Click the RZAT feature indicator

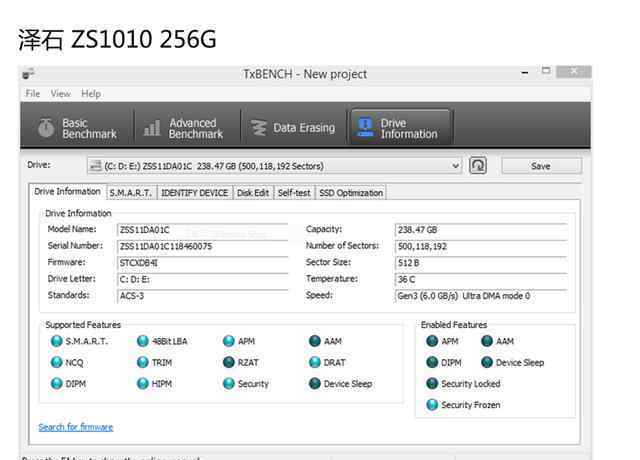coord(229,362)
